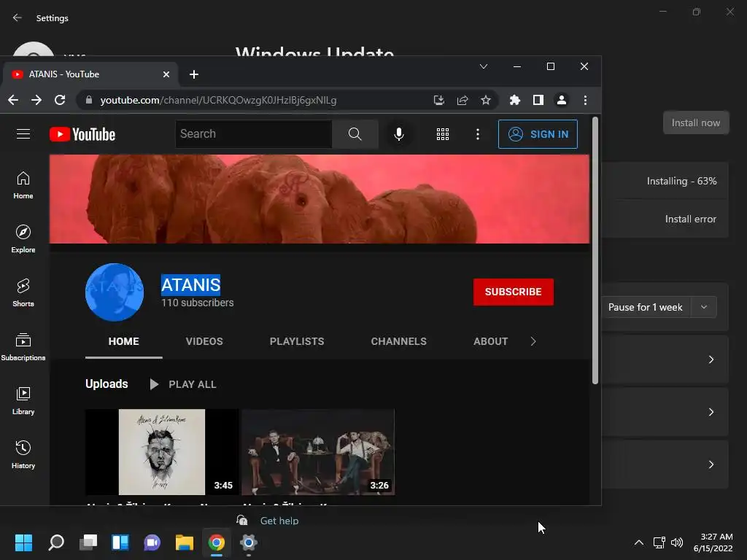747x560 pixels.
Task: Click the Chrome address bar URL
Action: click(218, 100)
